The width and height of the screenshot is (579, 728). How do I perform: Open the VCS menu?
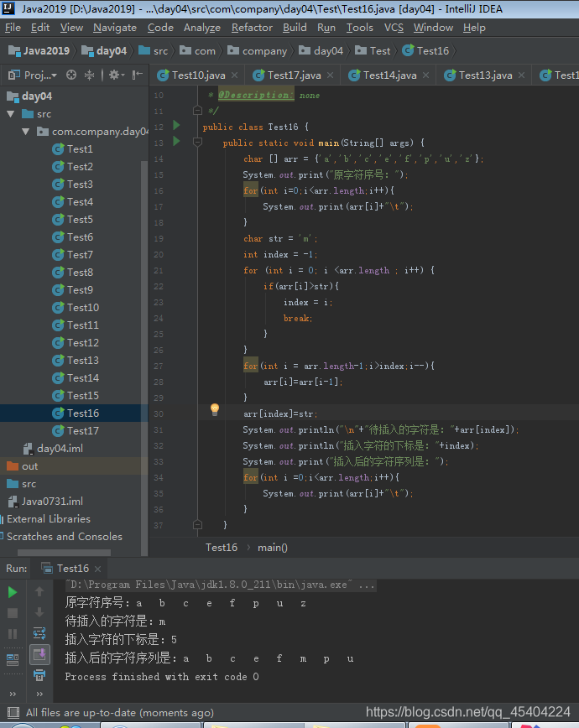pyautogui.click(x=394, y=28)
